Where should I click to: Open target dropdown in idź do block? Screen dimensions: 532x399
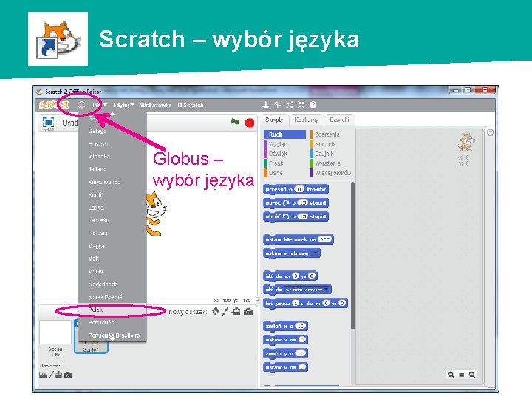[327, 290]
